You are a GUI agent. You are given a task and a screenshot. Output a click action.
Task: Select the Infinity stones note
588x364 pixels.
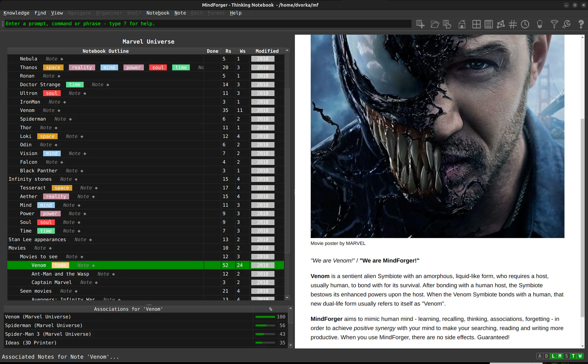pos(146,179)
